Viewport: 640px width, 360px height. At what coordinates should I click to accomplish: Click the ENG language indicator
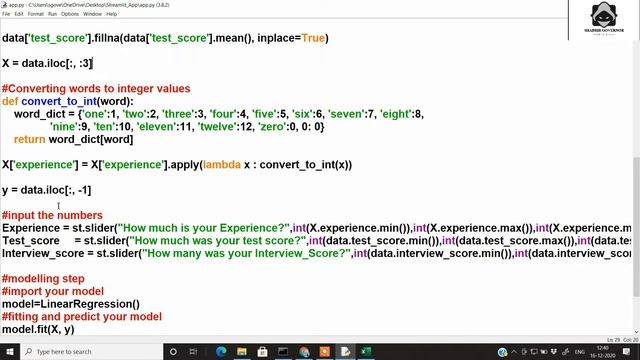pos(580,352)
